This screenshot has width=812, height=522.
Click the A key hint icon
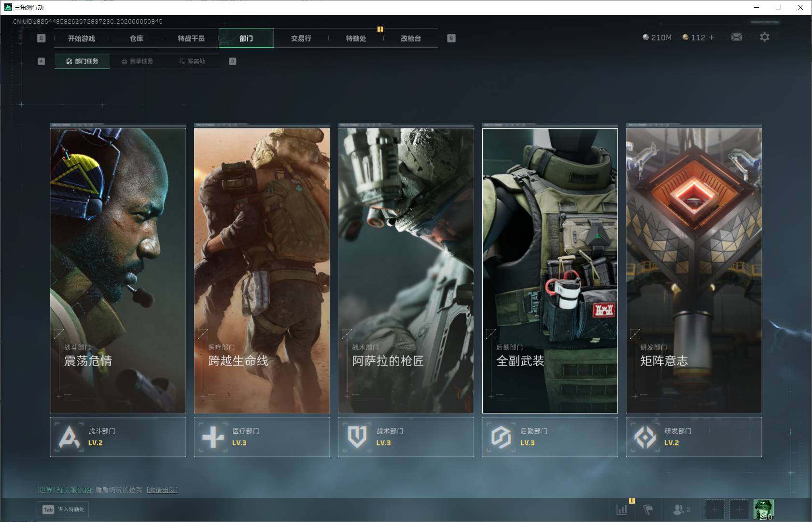[x=41, y=61]
